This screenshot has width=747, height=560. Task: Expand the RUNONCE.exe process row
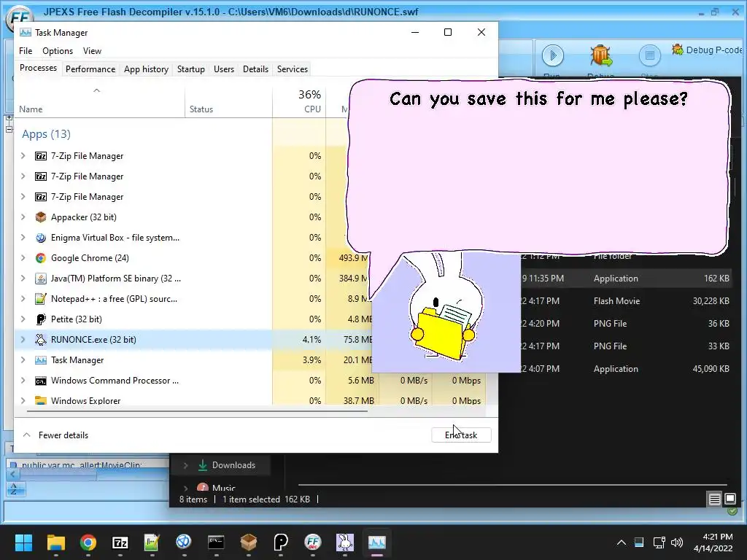(23, 340)
